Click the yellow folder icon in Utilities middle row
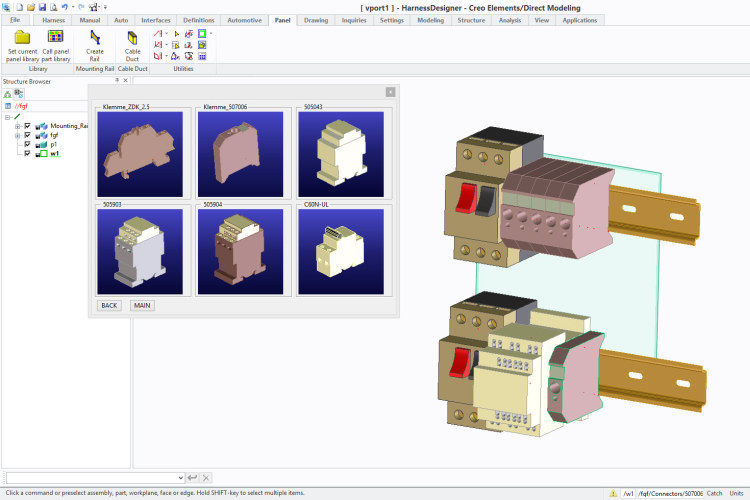 [202, 45]
